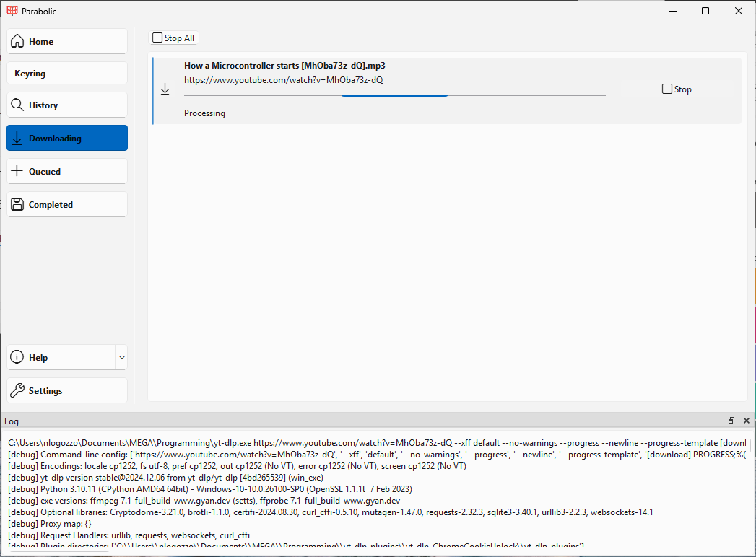Maximize the Parabolic window

tap(705, 11)
